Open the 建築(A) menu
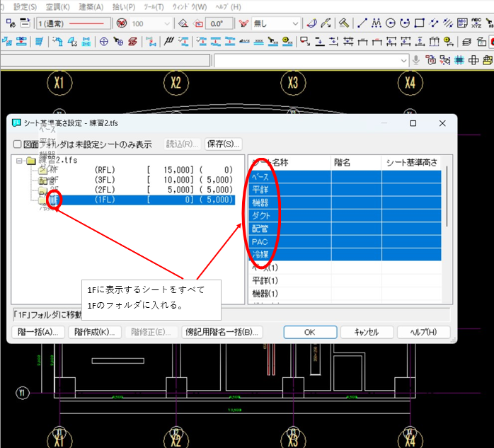This screenshot has height=448, width=494. click(x=91, y=7)
